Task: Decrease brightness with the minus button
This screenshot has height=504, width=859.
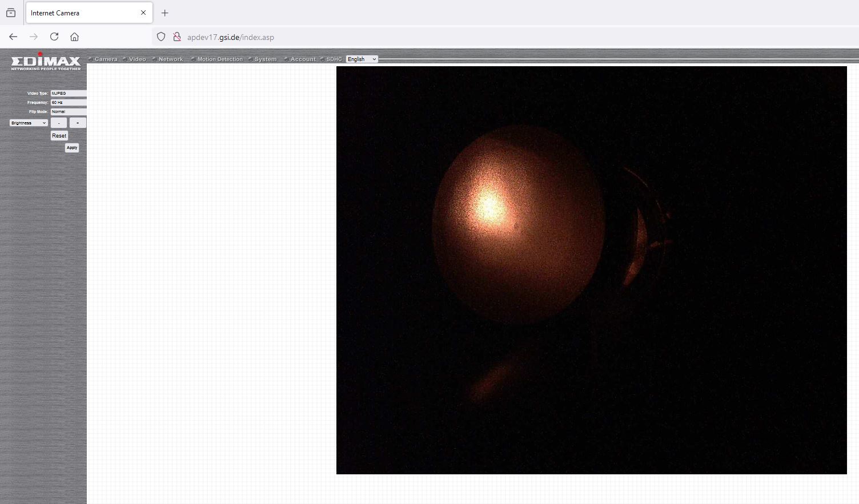Action: tap(59, 123)
